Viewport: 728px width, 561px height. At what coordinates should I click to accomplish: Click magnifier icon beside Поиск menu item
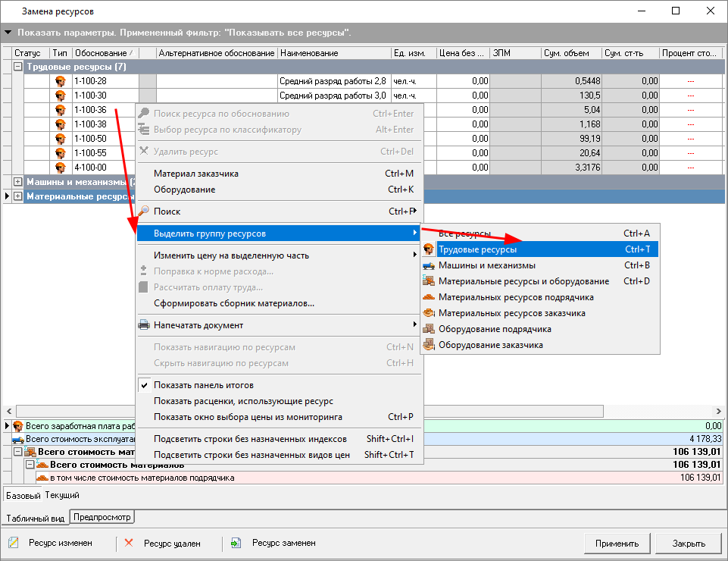coord(144,212)
